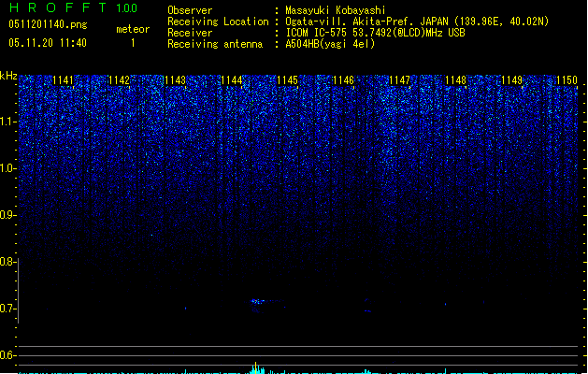Click the 1.1 kHz axis label
This screenshot has width=588, height=374.
click(8, 122)
